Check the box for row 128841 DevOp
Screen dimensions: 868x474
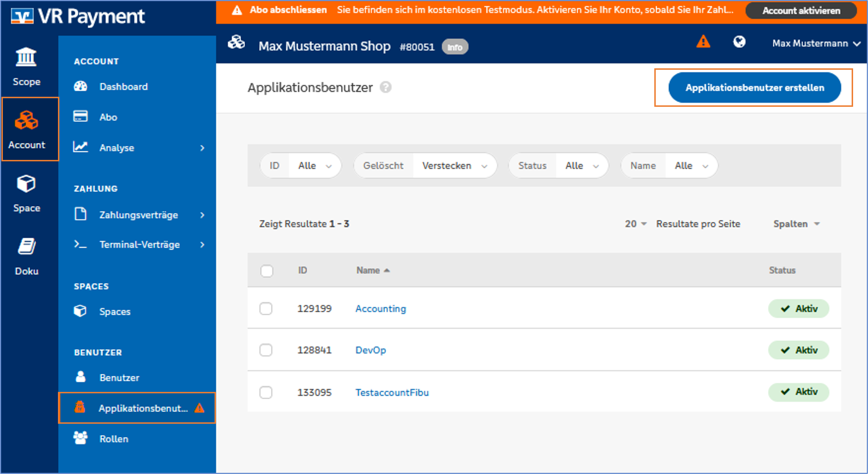(x=266, y=350)
